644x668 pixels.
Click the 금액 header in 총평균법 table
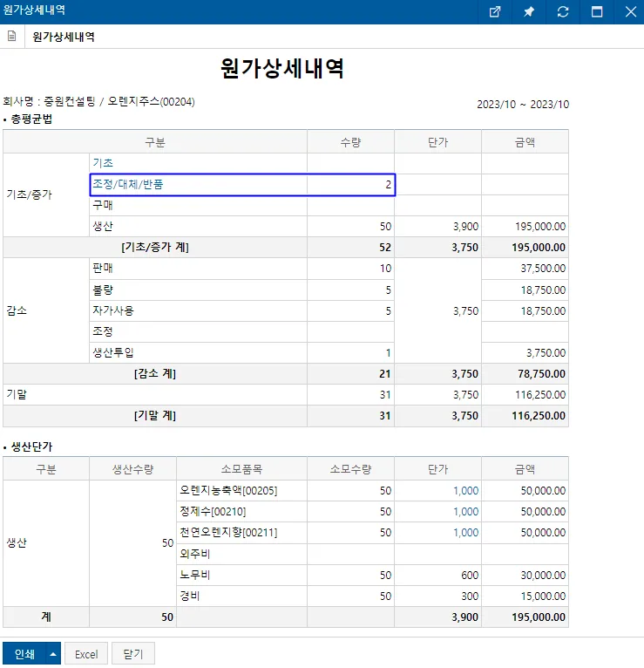(x=525, y=142)
